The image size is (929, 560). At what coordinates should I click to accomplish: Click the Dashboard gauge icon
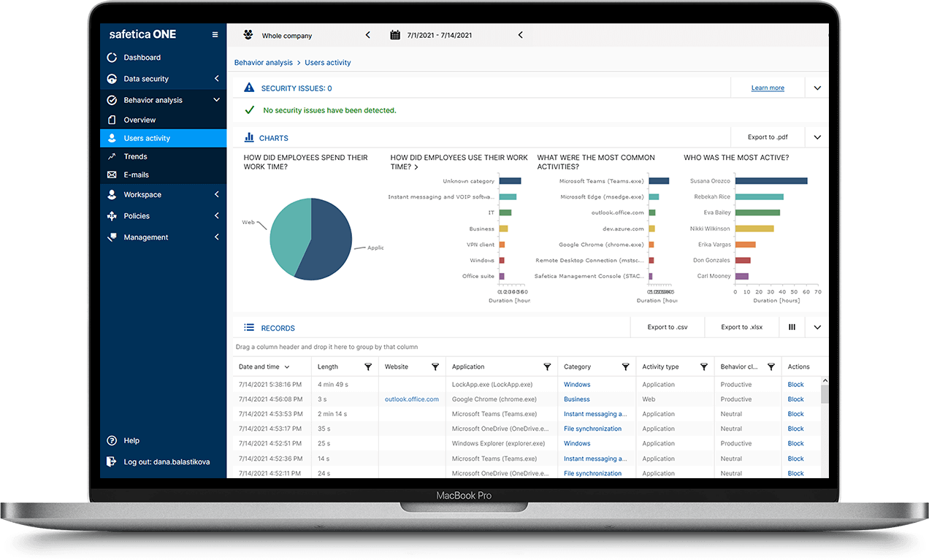click(x=112, y=57)
